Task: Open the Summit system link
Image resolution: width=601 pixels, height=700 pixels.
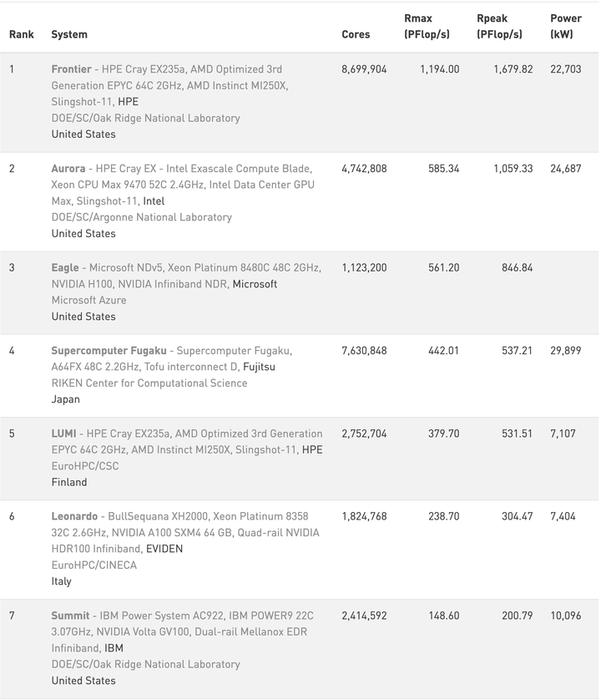Action: click(x=70, y=616)
